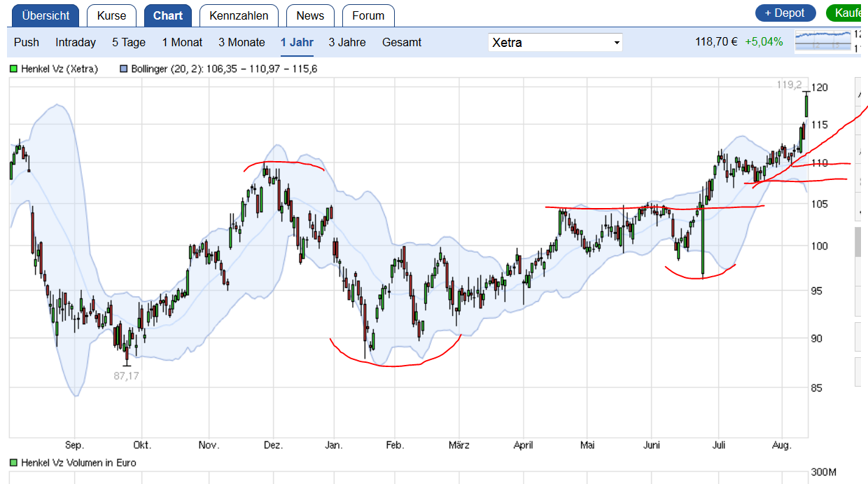Open the Xetra exchange dropdown
Viewport: 868px width, 484px height.
point(555,43)
